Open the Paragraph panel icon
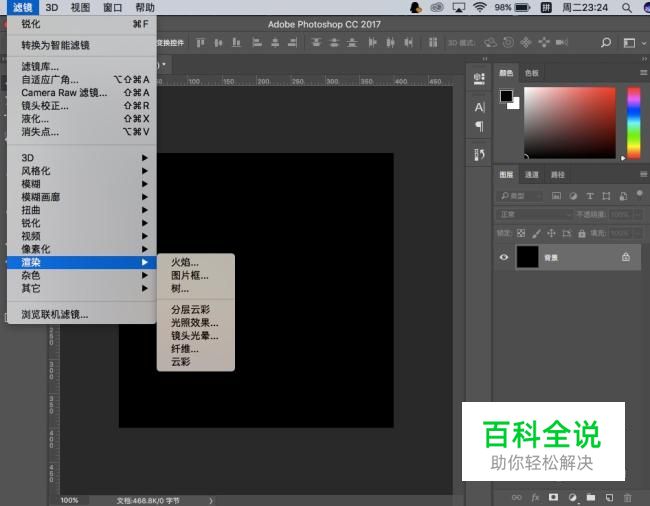Viewport: 650px width, 506px height. pos(479,126)
